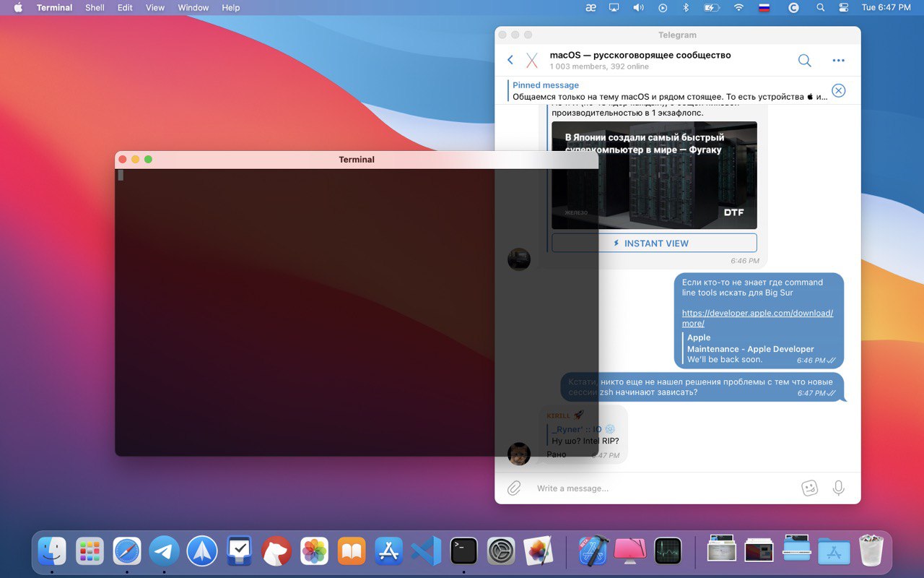924x578 pixels.
Task: Open the Apple menu
Action: coord(18,7)
